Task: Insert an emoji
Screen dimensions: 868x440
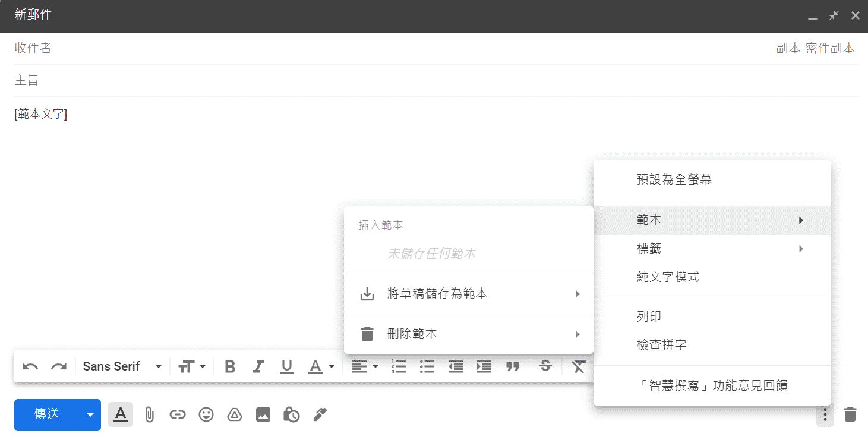Action: pyautogui.click(x=206, y=414)
